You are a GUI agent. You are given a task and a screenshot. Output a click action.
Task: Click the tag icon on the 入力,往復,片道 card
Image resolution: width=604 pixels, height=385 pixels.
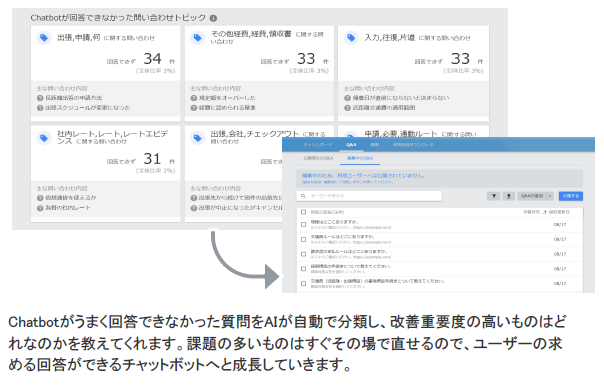click(351, 38)
